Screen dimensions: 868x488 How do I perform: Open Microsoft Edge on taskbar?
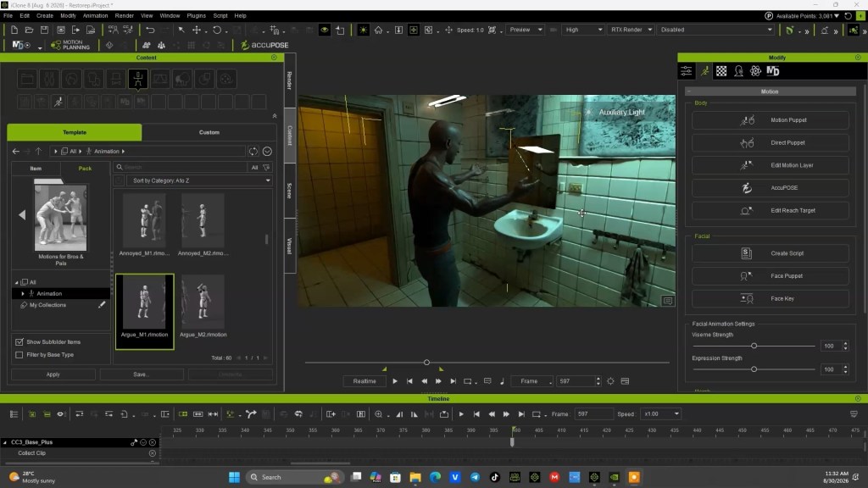pos(435,477)
